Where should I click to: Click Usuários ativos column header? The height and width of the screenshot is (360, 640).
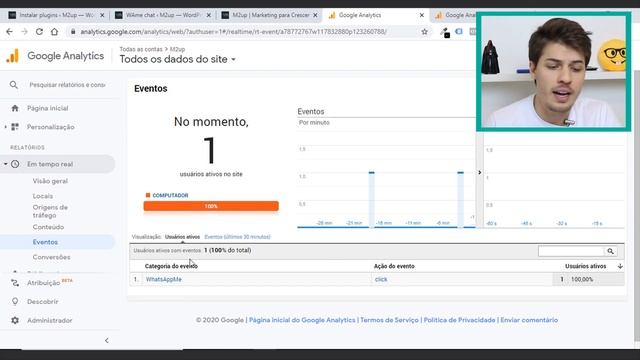pyautogui.click(x=585, y=266)
